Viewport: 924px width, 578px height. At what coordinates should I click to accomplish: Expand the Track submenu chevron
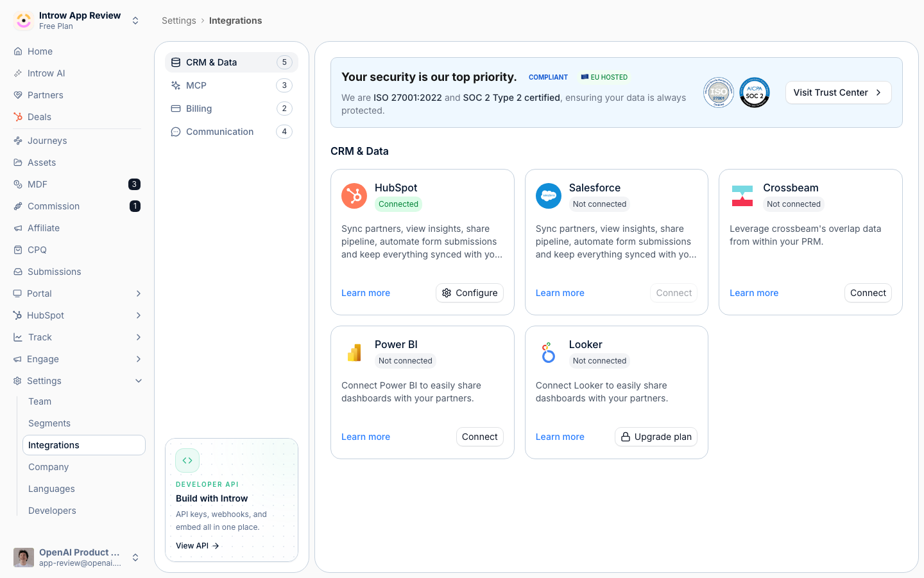tap(139, 337)
